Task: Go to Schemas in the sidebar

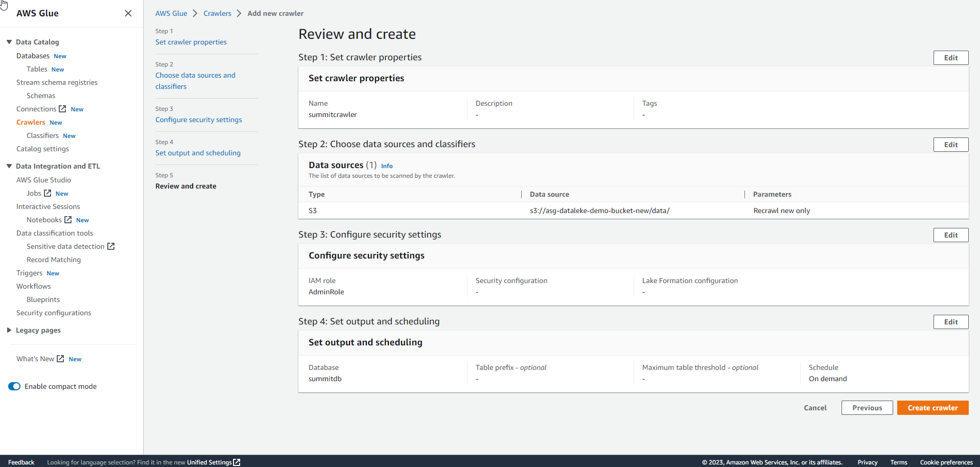Action: coord(41,96)
